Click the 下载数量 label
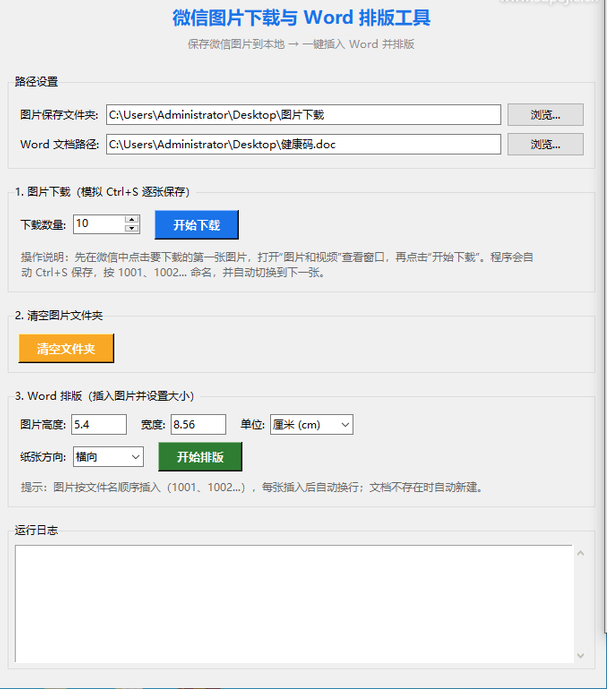 (43, 225)
